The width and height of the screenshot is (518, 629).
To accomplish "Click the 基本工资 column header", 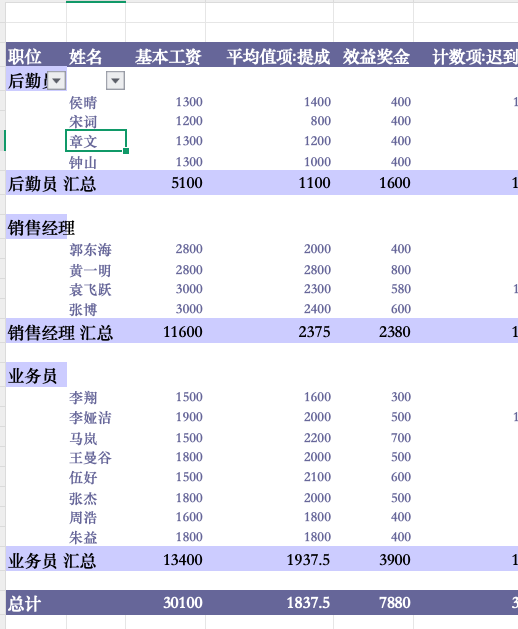I will (168, 57).
